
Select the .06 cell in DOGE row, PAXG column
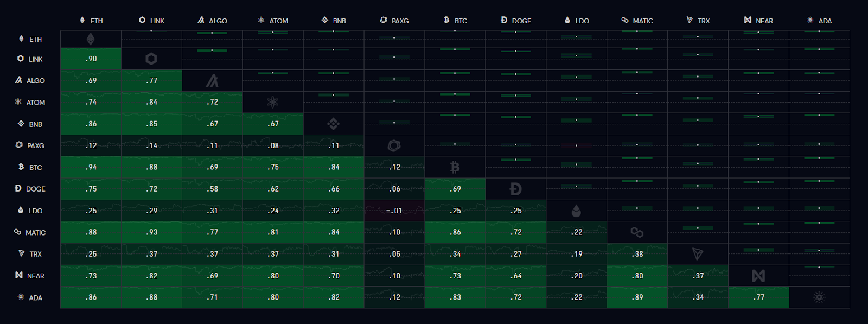394,189
